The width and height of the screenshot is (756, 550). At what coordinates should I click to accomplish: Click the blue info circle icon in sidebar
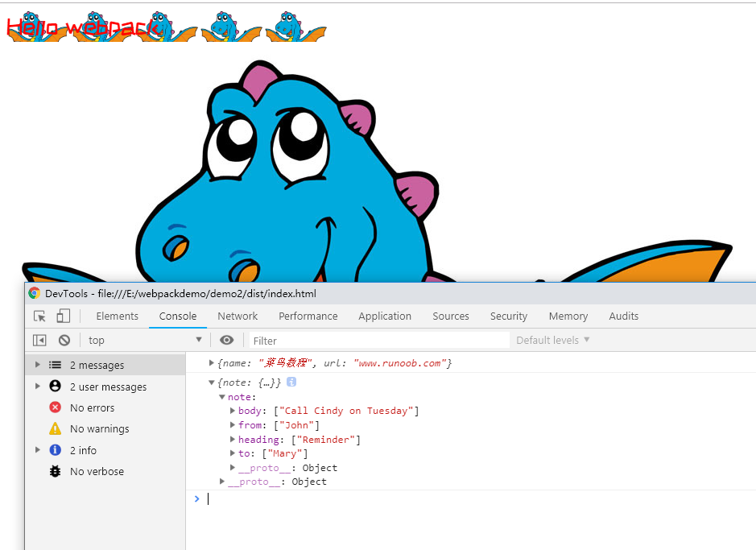pos(56,449)
